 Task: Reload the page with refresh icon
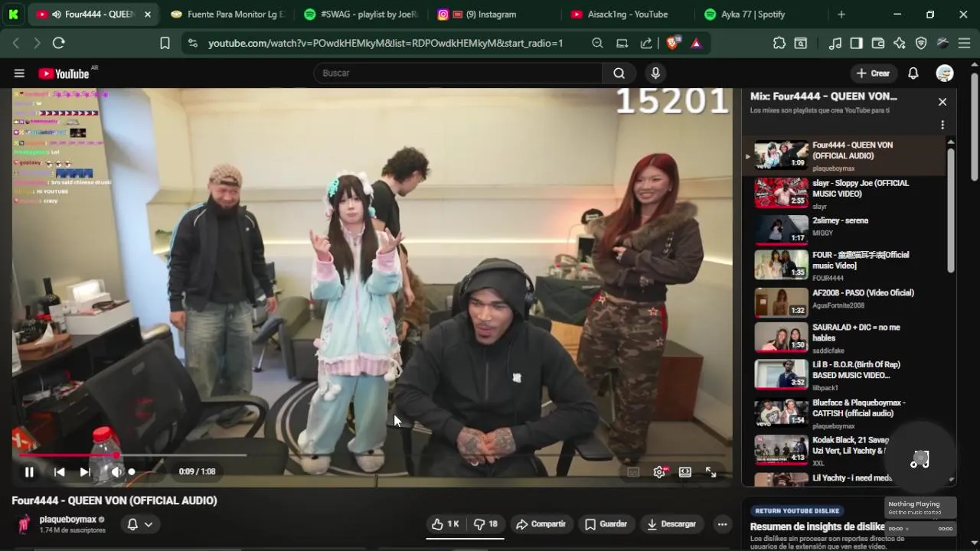(x=58, y=44)
